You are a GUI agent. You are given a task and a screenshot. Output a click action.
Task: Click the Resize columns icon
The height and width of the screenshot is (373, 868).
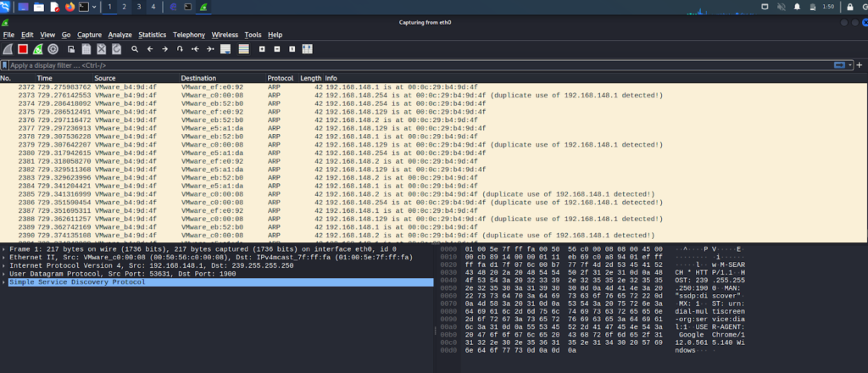pos(306,49)
